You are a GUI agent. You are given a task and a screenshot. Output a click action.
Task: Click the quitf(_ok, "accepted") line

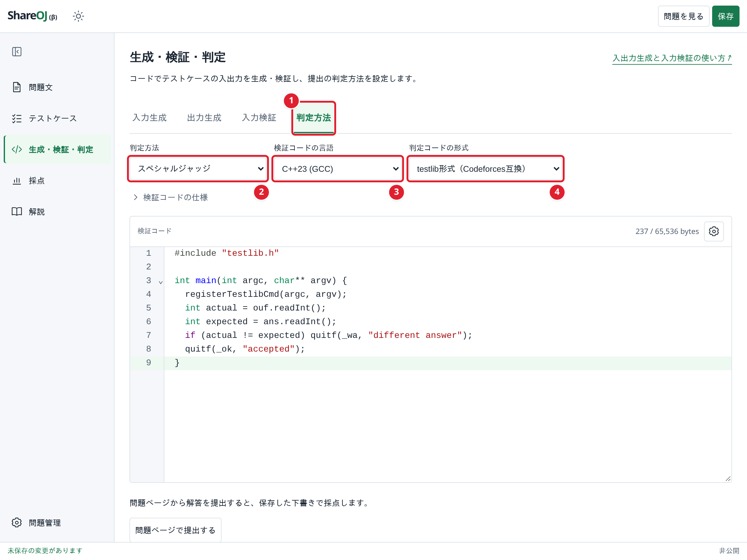[448, 349]
